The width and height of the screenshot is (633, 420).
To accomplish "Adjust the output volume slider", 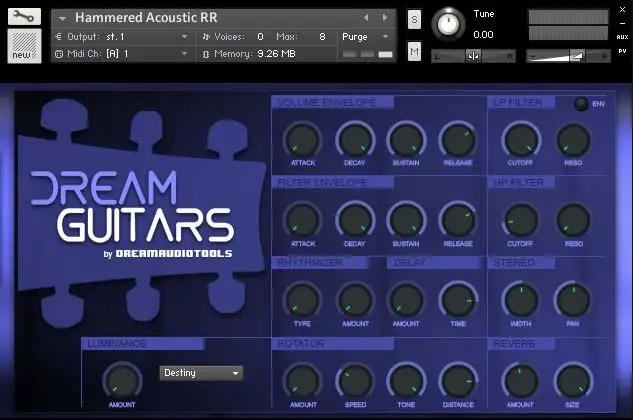I will (x=568, y=56).
